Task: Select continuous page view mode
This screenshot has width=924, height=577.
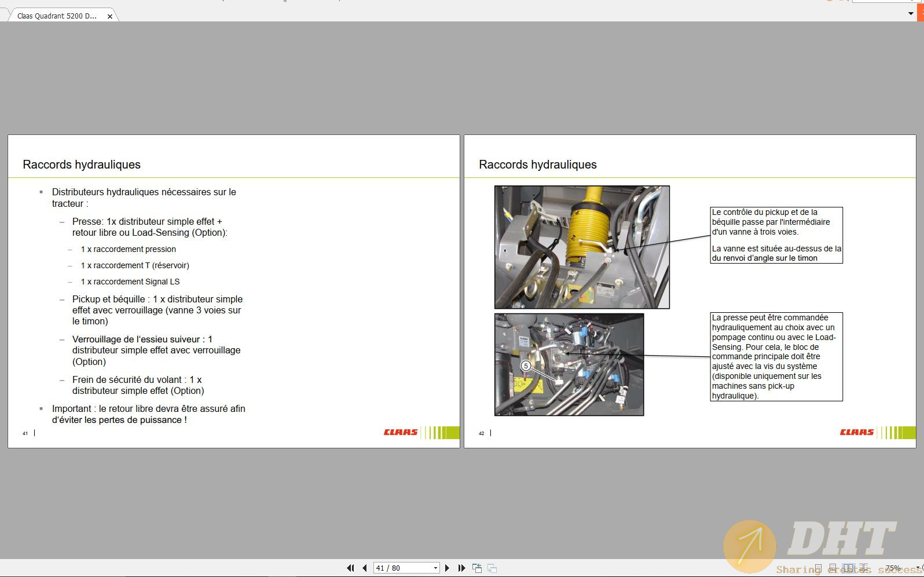Action: [833, 568]
